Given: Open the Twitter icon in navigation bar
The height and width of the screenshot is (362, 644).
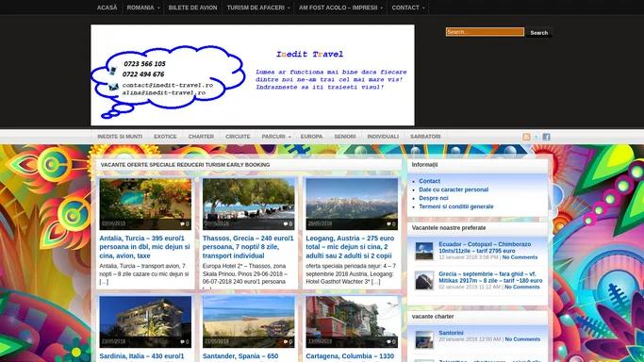Looking at the screenshot, I should pyautogui.click(x=537, y=137).
